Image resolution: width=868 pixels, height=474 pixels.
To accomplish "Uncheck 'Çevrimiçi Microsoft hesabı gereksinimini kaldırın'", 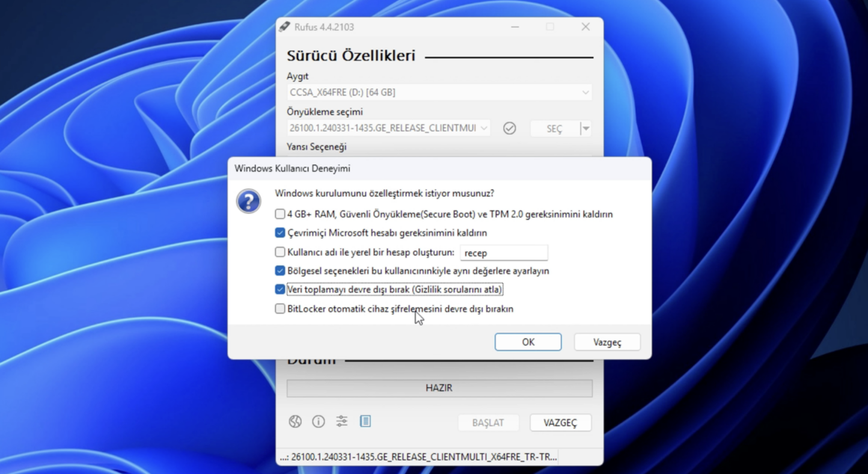I will 280,233.
